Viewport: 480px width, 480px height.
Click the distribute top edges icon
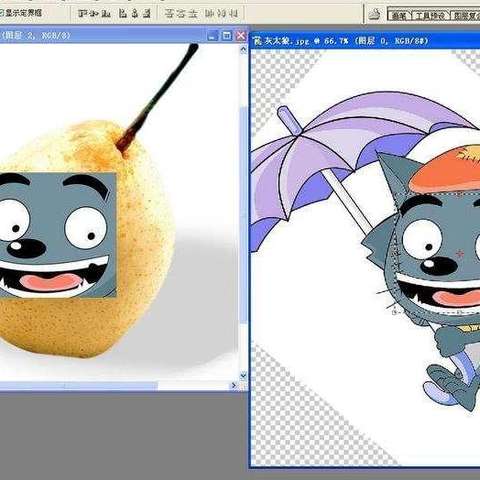tap(170, 13)
